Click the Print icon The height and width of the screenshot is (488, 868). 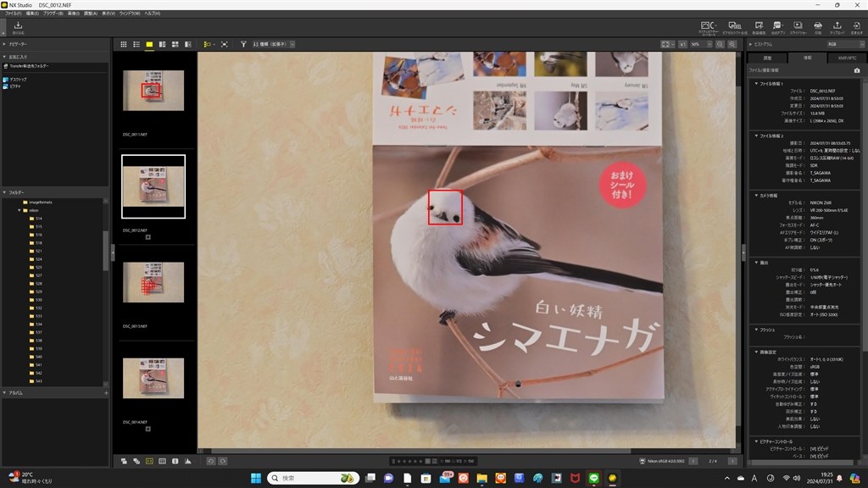818,27
